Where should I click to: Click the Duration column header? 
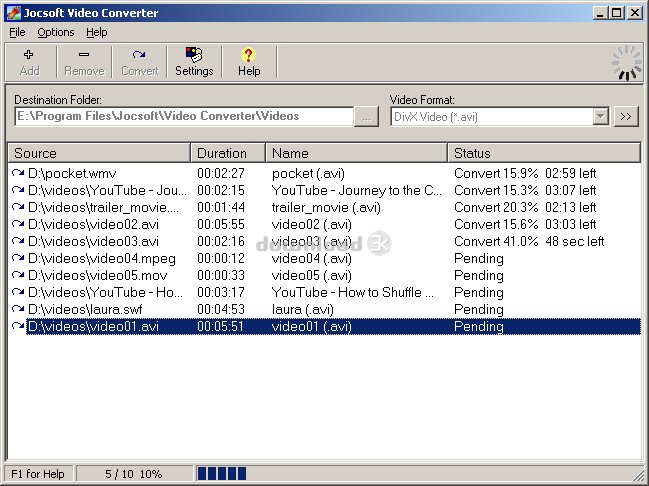[x=228, y=153]
